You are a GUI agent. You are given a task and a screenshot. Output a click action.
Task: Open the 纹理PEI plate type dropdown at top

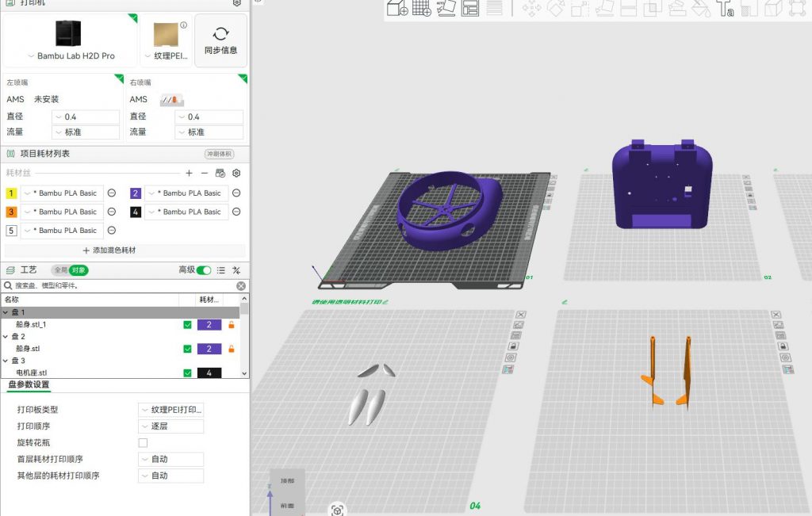tap(167, 56)
